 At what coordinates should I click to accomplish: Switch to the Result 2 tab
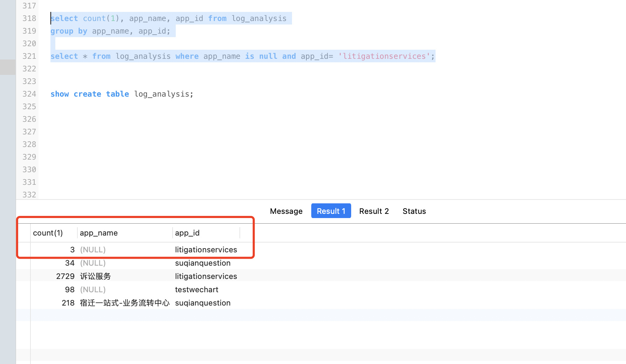pyautogui.click(x=374, y=211)
